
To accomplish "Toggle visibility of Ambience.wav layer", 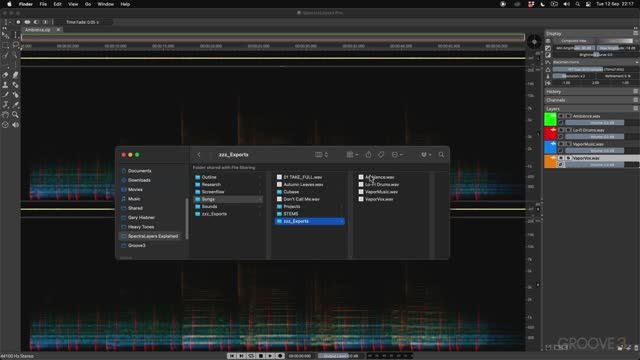I will click(x=561, y=116).
